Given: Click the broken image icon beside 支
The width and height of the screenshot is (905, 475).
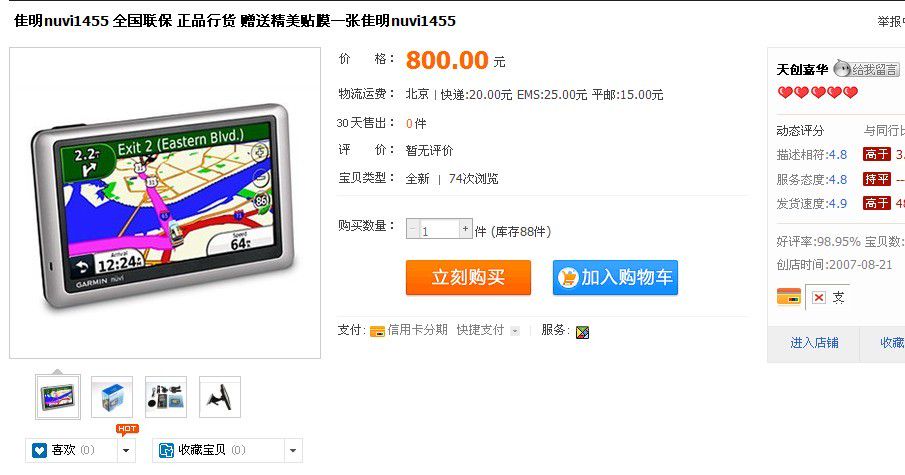Looking at the screenshot, I should click(818, 297).
